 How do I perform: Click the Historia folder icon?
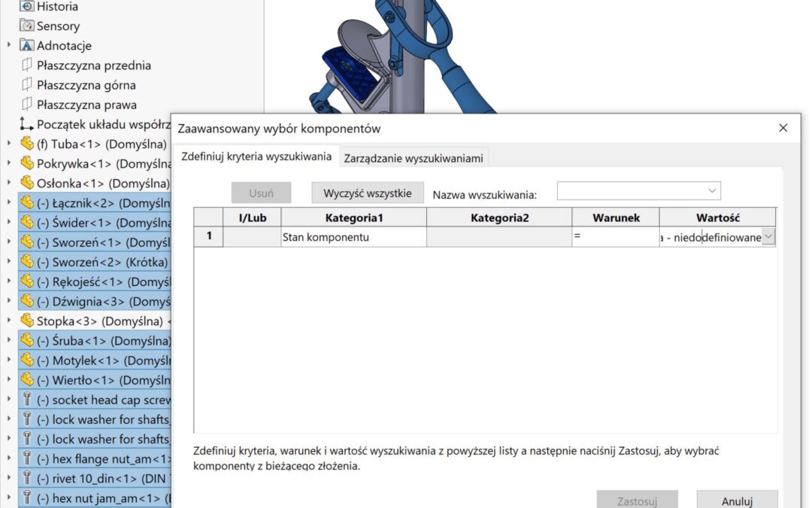(27, 6)
